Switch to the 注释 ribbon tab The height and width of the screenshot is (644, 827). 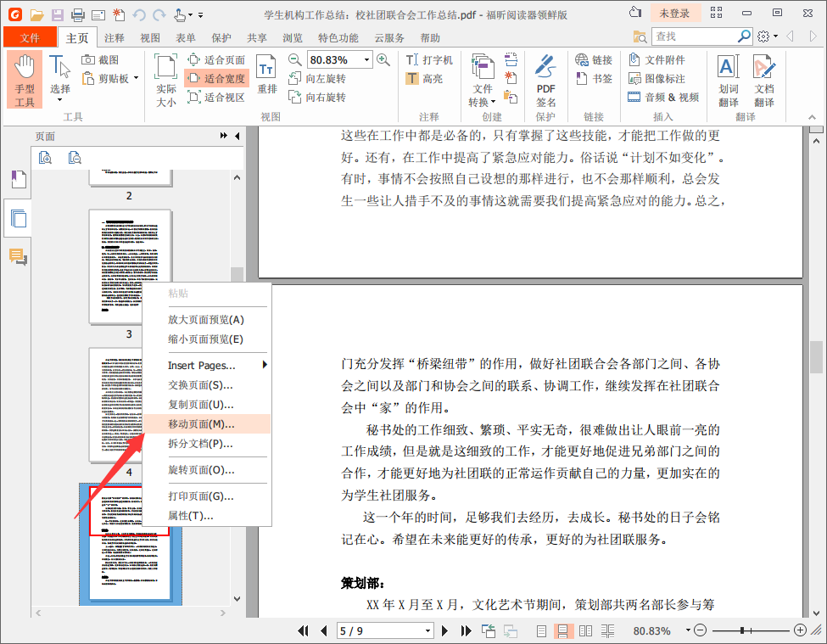pyautogui.click(x=115, y=38)
